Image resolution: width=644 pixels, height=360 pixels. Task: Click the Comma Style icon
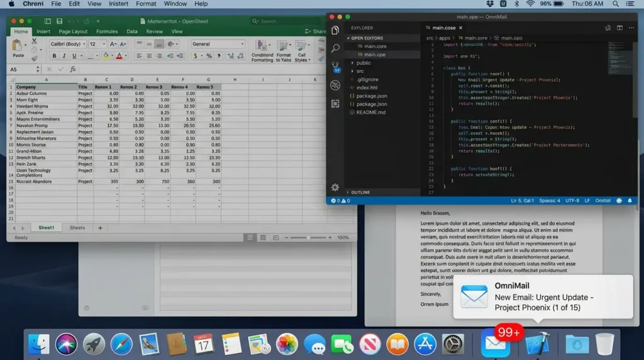coord(219,56)
